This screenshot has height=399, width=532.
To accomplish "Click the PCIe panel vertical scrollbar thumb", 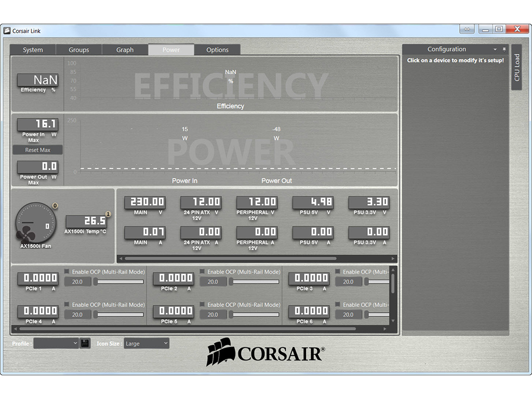I will (393, 283).
